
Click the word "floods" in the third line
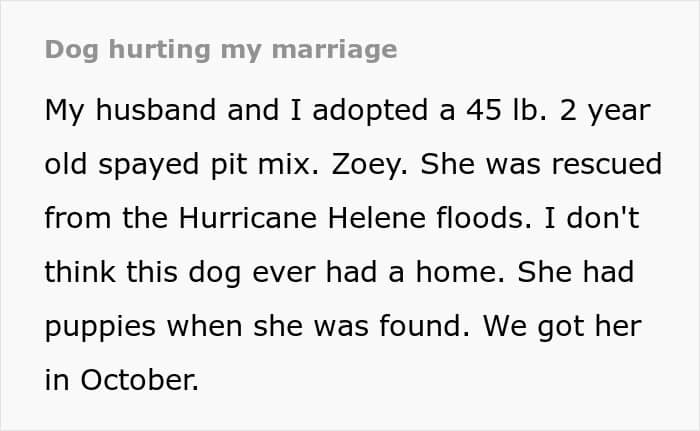[x=484, y=218]
